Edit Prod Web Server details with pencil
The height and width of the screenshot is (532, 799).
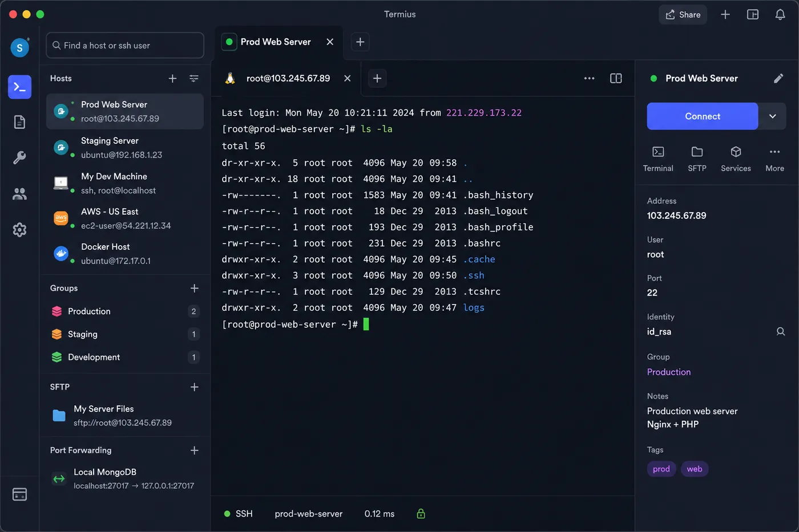pyautogui.click(x=778, y=79)
